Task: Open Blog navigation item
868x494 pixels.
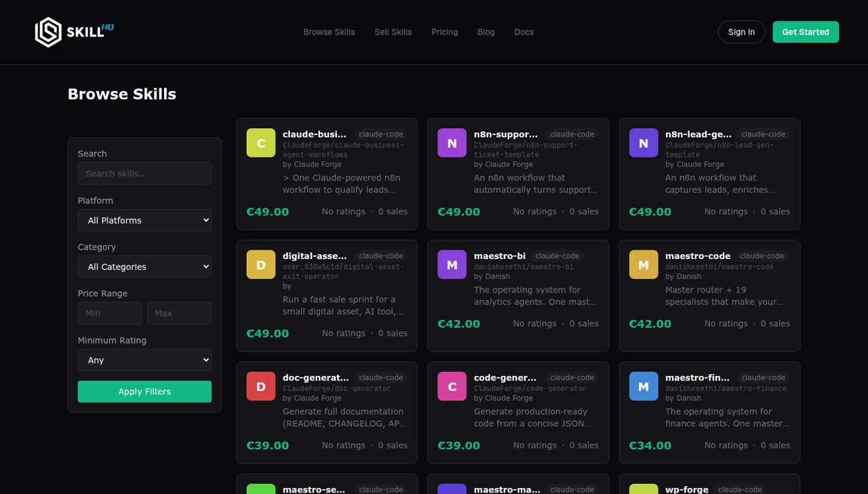Action: coord(486,32)
